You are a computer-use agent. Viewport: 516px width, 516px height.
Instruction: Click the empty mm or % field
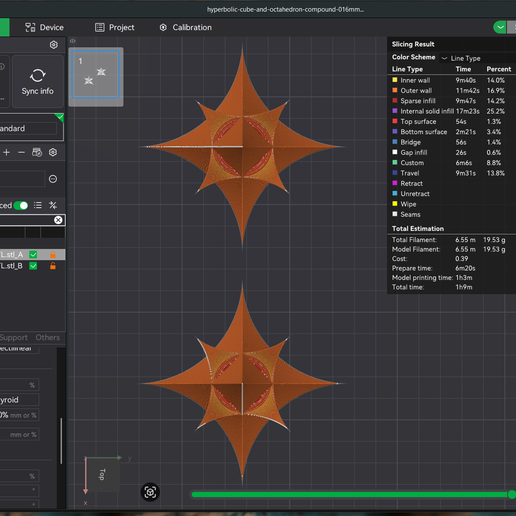pos(19,434)
